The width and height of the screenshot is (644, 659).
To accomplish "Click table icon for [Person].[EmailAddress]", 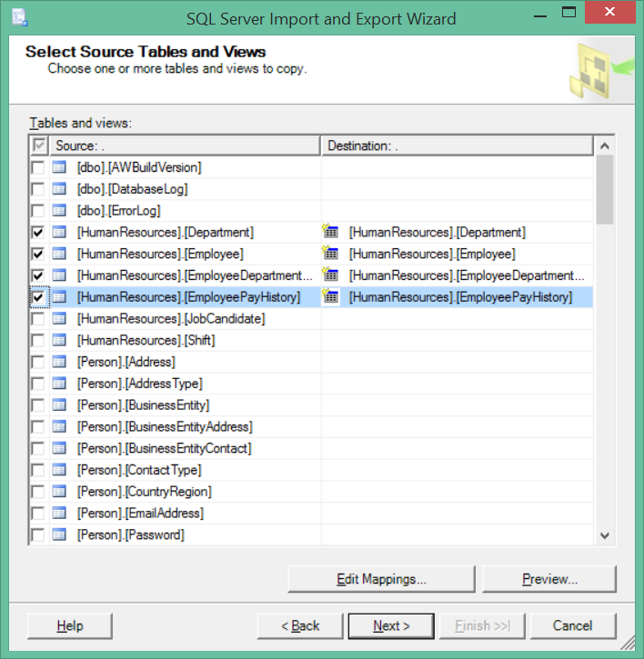I will tap(59, 514).
